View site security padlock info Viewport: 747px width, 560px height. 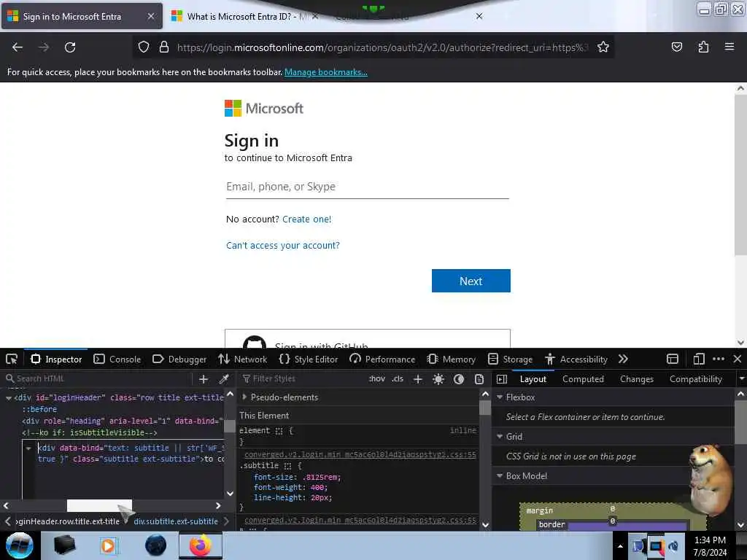click(x=164, y=47)
